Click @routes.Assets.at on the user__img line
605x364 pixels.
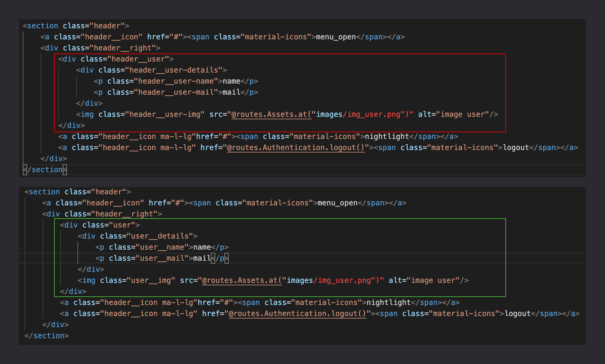(x=240, y=280)
